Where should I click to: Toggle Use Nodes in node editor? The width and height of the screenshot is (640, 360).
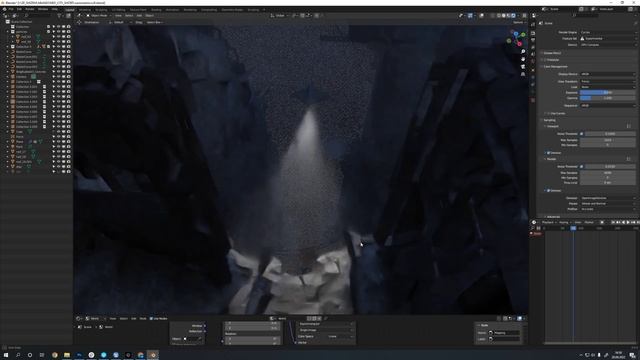[151, 318]
